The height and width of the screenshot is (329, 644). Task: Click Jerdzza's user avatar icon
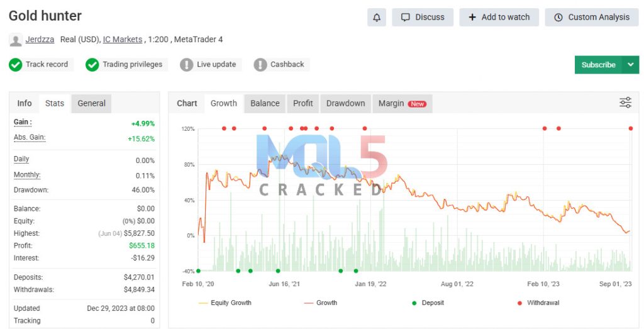pyautogui.click(x=16, y=40)
